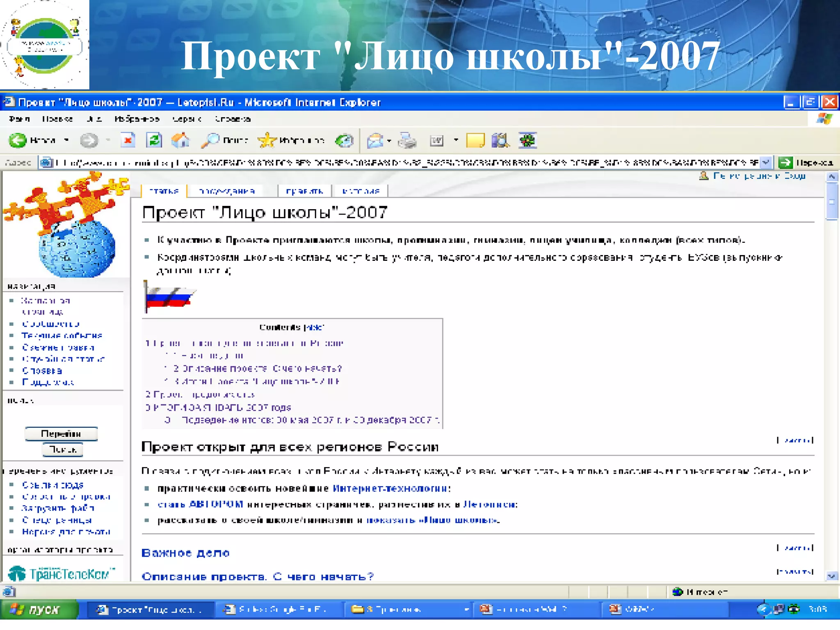
Task: Click the Refresh page icon
Action: pyautogui.click(x=154, y=141)
